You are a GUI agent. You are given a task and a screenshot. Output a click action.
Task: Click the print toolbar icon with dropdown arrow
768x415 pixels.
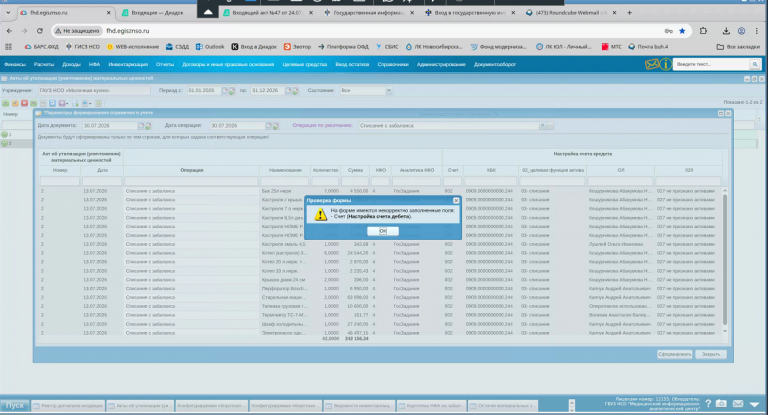(x=87, y=103)
